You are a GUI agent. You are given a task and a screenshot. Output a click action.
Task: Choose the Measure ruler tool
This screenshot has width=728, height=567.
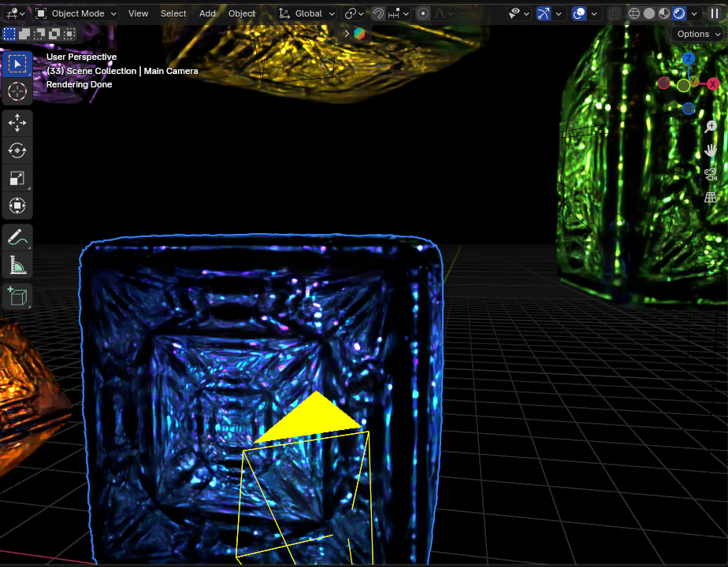click(17, 265)
